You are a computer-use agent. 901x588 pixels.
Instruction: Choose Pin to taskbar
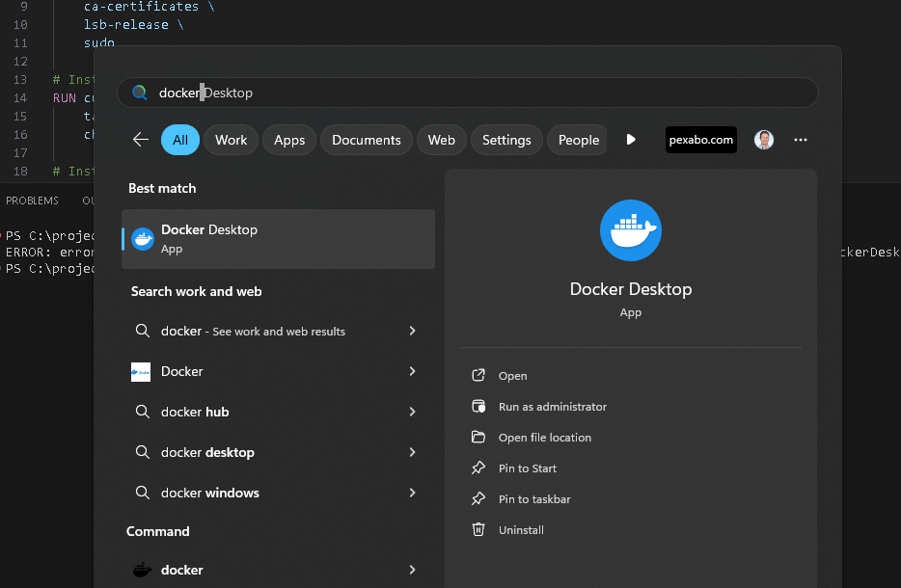tap(534, 499)
